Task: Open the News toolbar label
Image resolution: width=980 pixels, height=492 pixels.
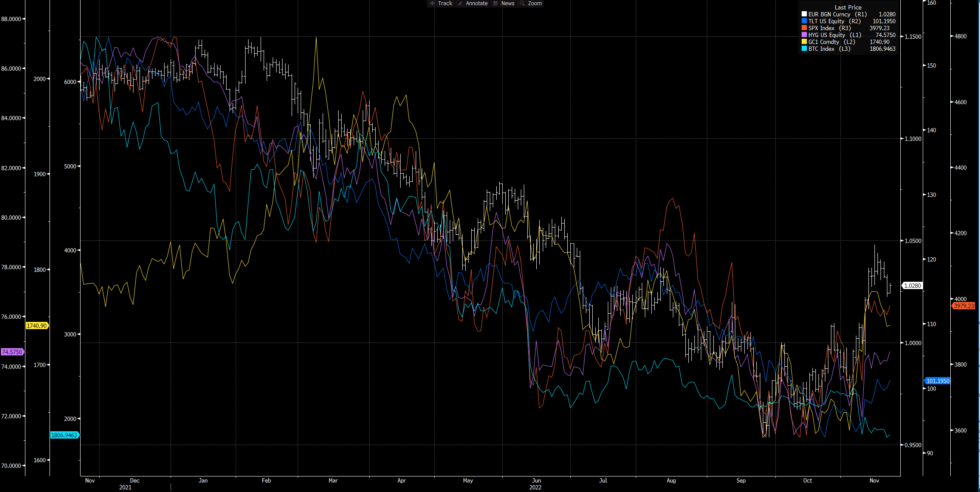Action: (x=507, y=3)
